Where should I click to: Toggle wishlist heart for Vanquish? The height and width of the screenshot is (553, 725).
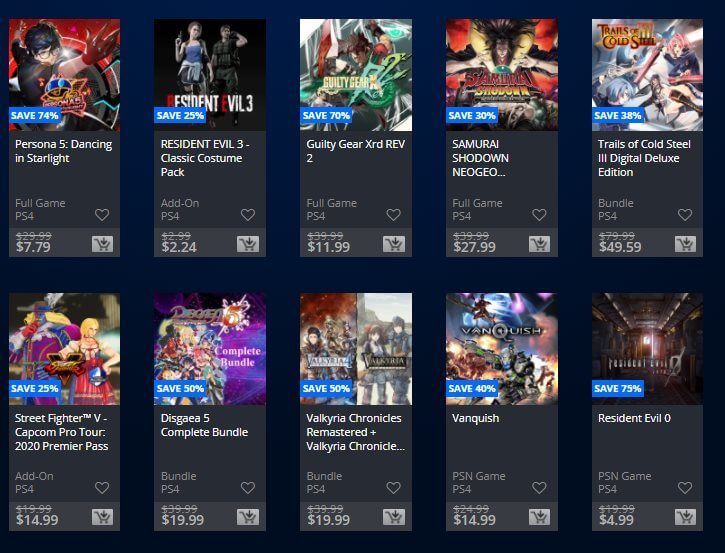coord(539,487)
